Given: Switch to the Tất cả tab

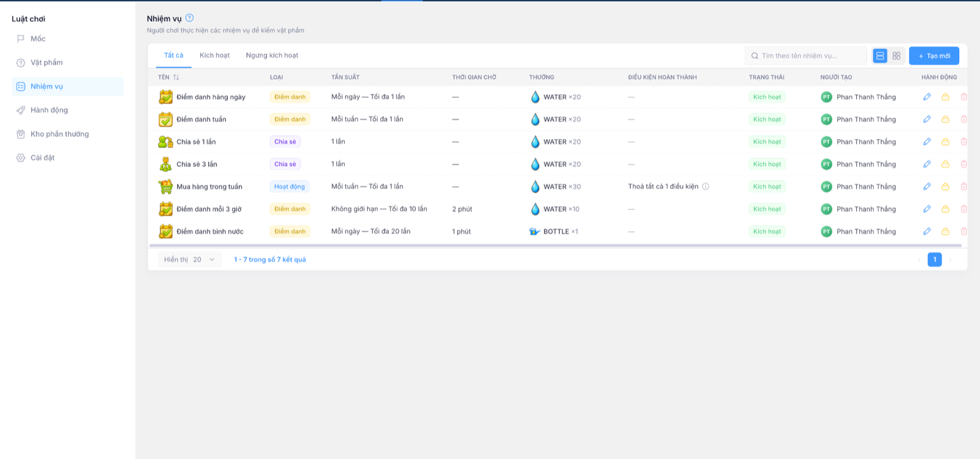Looking at the screenshot, I should [x=173, y=55].
